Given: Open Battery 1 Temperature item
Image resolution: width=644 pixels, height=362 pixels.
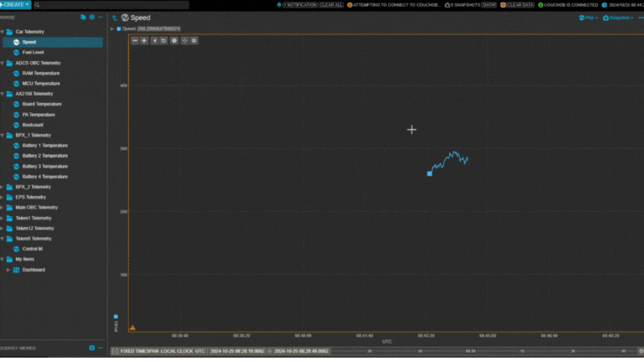Looking at the screenshot, I should (x=45, y=145).
